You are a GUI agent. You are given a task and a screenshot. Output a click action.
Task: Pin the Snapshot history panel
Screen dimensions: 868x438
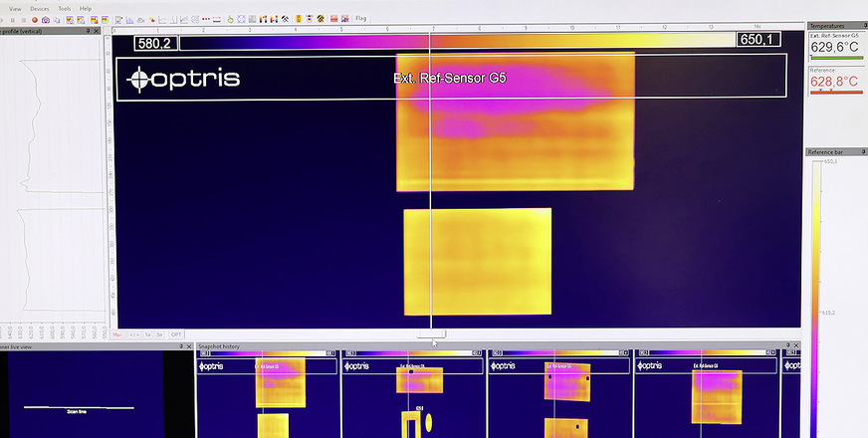[785, 346]
